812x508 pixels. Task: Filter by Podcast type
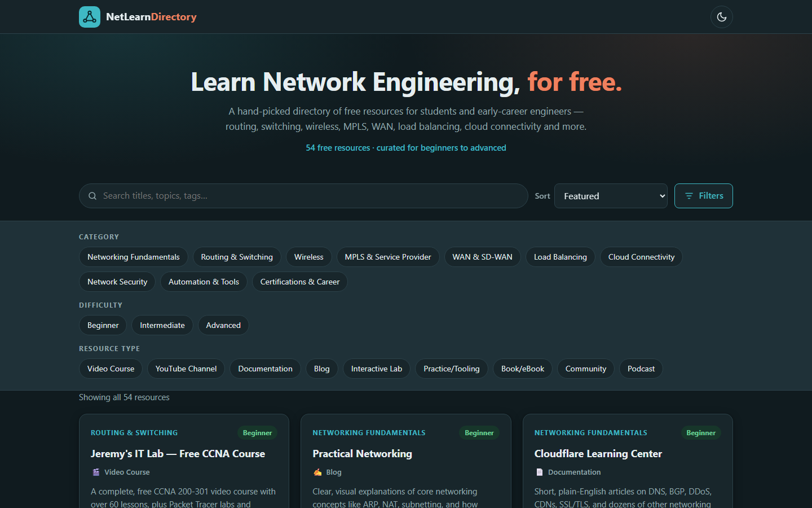[641, 369]
